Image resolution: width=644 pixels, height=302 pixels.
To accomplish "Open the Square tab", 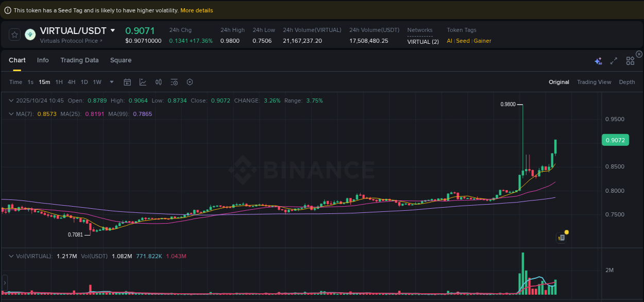I will click(121, 60).
